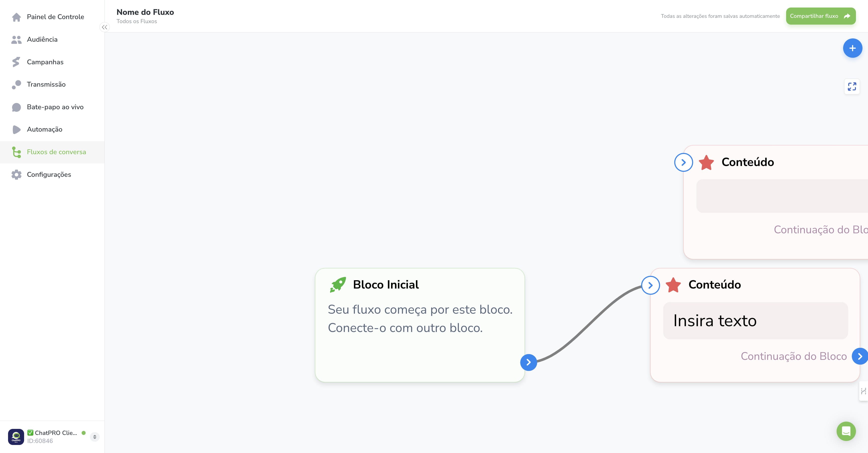
Task: Follow the Todos os Fluxos link
Action: [136, 21]
